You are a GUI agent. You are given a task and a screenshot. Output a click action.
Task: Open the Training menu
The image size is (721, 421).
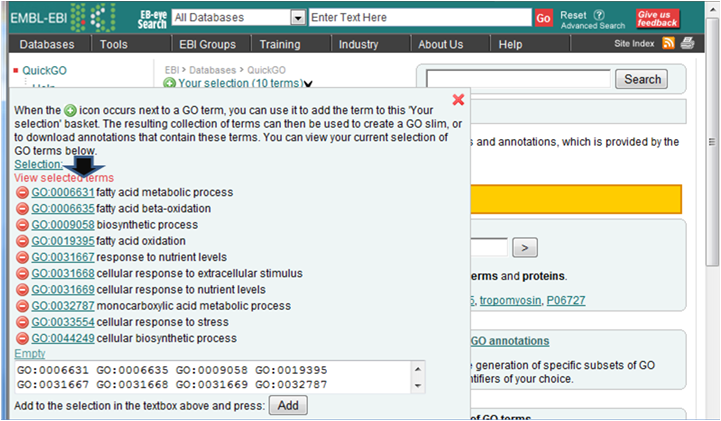point(280,44)
